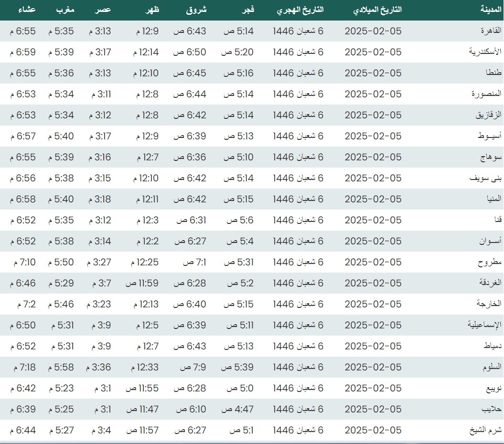Select the مغرب (Maghrib) column header

tap(64, 10)
